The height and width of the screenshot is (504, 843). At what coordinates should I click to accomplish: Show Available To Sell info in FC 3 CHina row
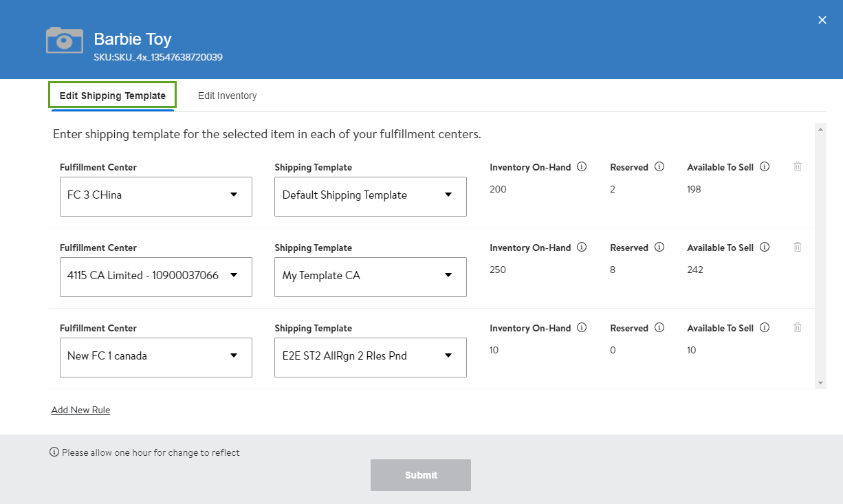(765, 166)
